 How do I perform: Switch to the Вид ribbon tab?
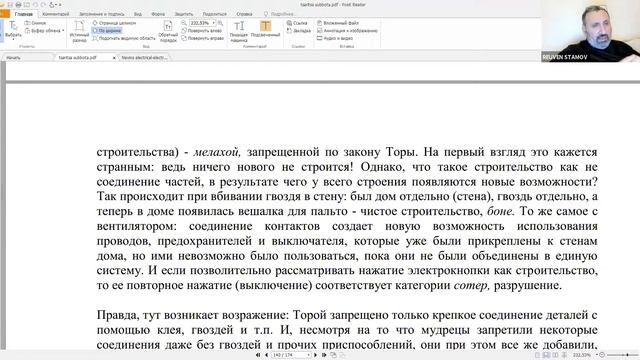click(138, 14)
